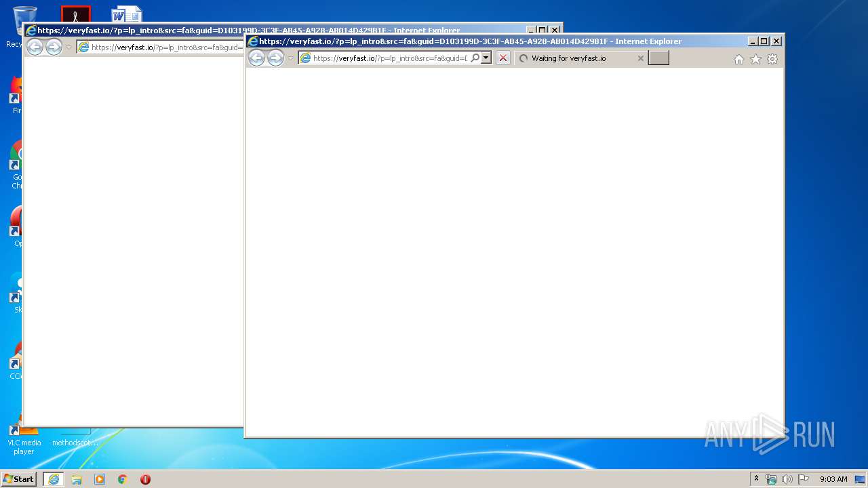Close the rear Internet Explorer window

click(x=555, y=30)
